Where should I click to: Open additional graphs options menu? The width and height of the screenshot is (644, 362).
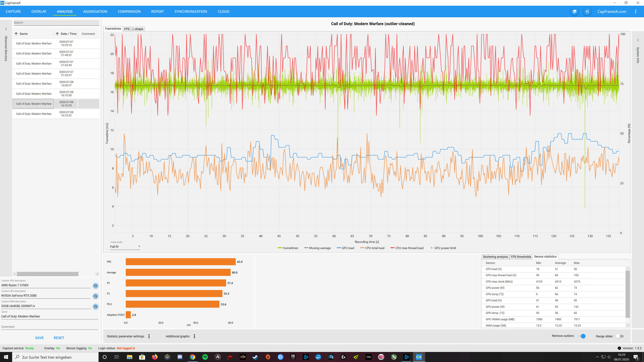[x=194, y=336]
